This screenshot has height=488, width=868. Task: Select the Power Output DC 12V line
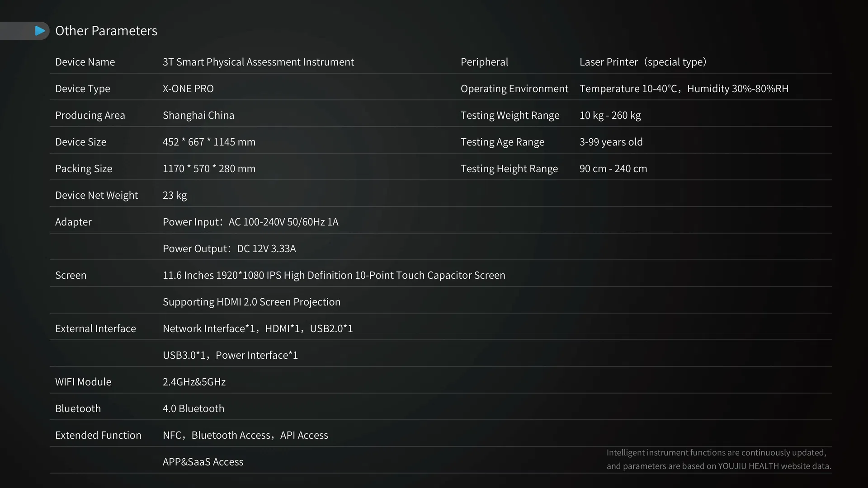229,249
